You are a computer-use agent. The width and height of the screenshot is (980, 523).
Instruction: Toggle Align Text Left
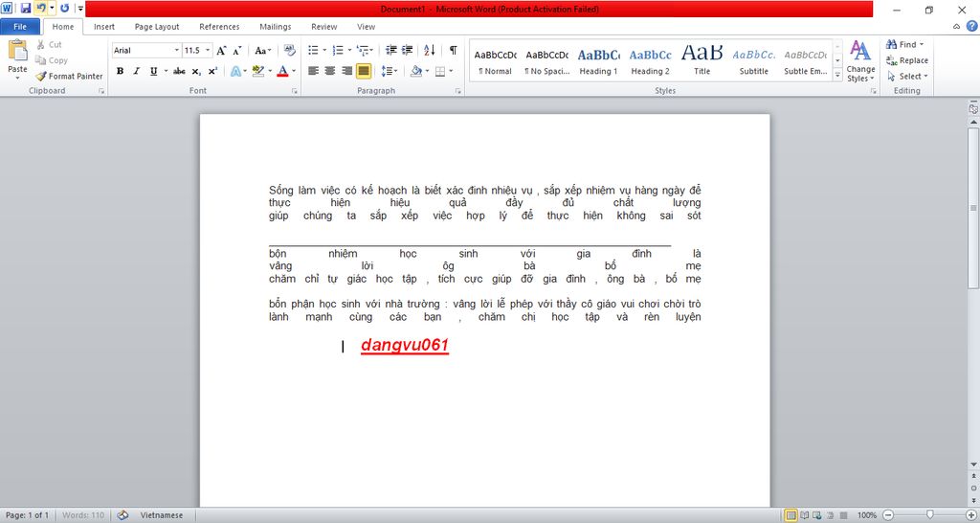click(313, 71)
